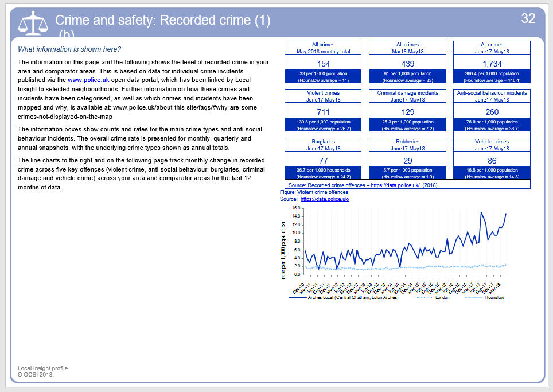Click 'What information is shown here?' heading
Screen dimensions: 553x392
(69, 49)
